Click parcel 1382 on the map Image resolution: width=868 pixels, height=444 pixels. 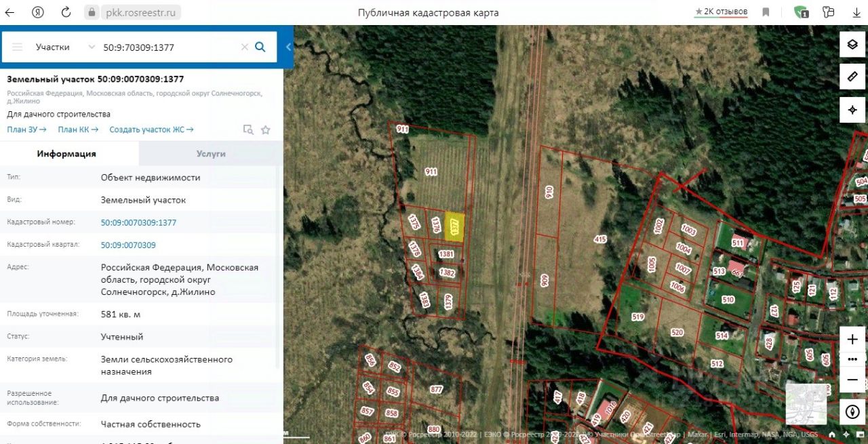[x=447, y=273]
